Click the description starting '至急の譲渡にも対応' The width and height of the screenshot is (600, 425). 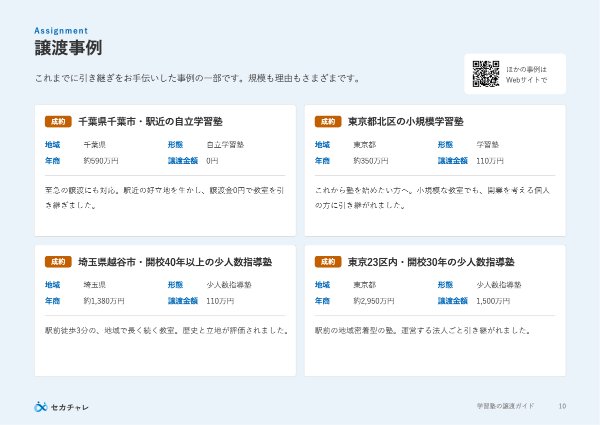point(165,198)
